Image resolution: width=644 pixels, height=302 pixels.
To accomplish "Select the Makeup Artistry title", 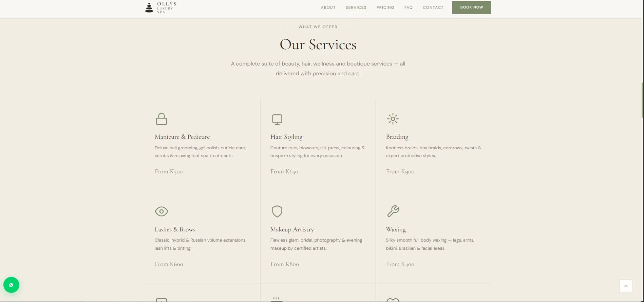I will coord(292,229).
